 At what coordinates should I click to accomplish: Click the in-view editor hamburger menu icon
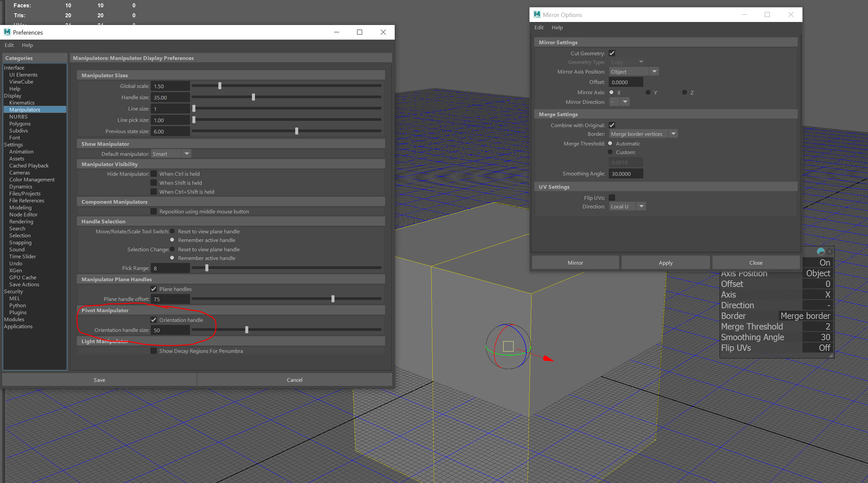[829, 251]
